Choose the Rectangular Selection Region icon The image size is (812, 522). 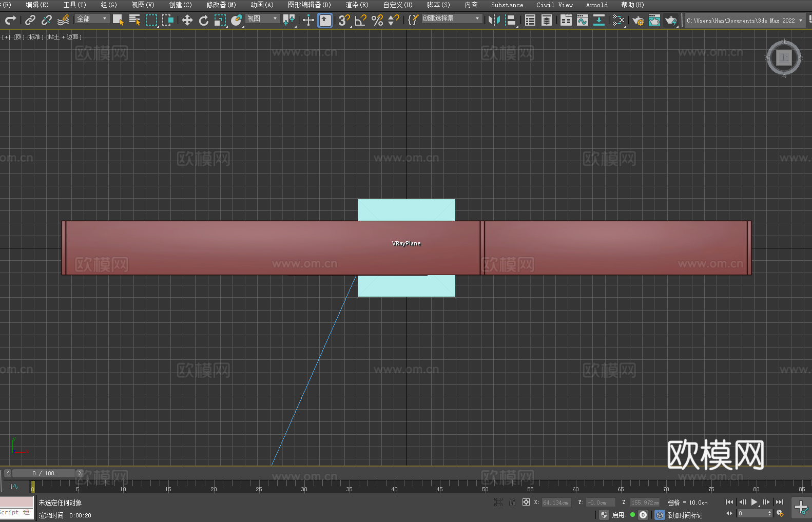[x=151, y=20]
